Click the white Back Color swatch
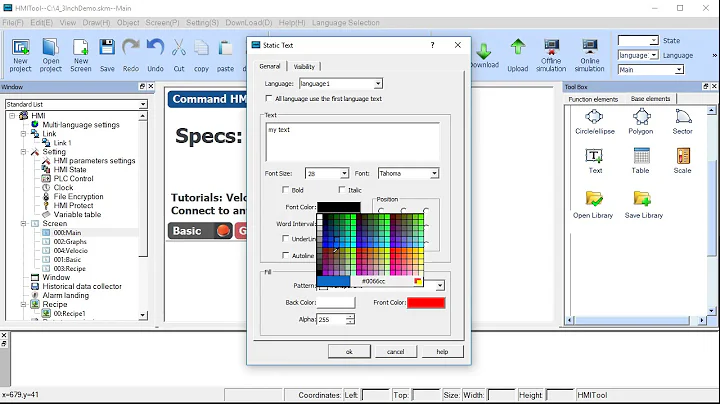This screenshot has height=404, width=720. pyautogui.click(x=336, y=303)
